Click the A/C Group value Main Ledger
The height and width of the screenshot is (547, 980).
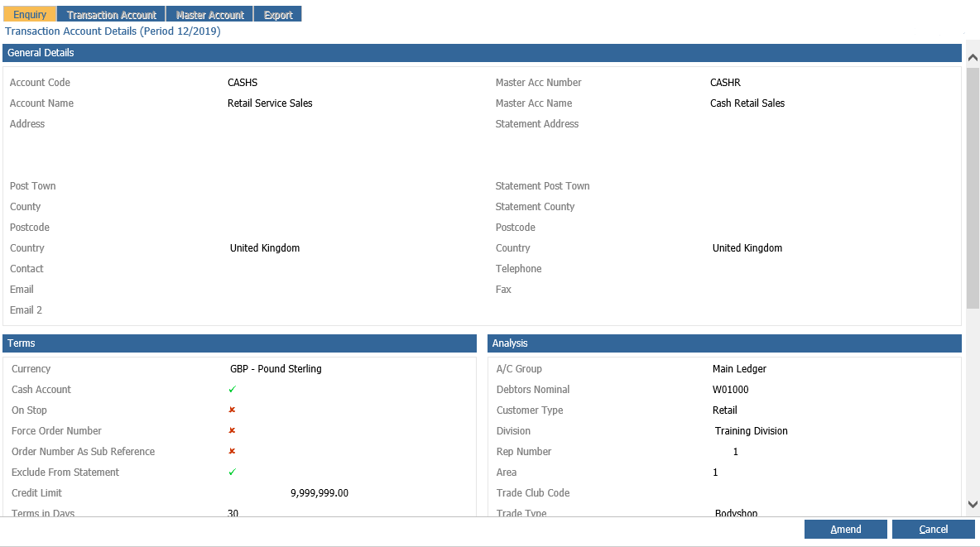[739, 369]
